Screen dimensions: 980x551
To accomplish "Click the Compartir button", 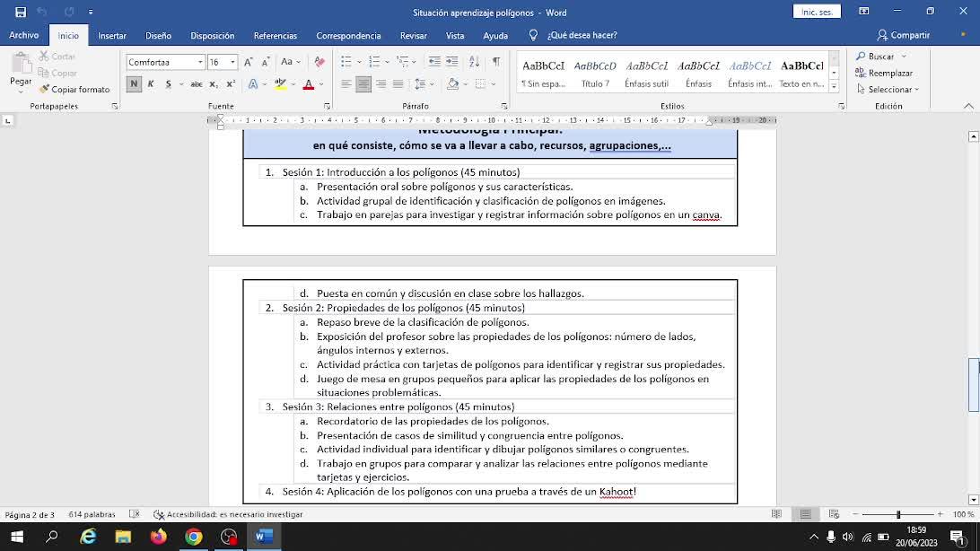I will coord(903,35).
